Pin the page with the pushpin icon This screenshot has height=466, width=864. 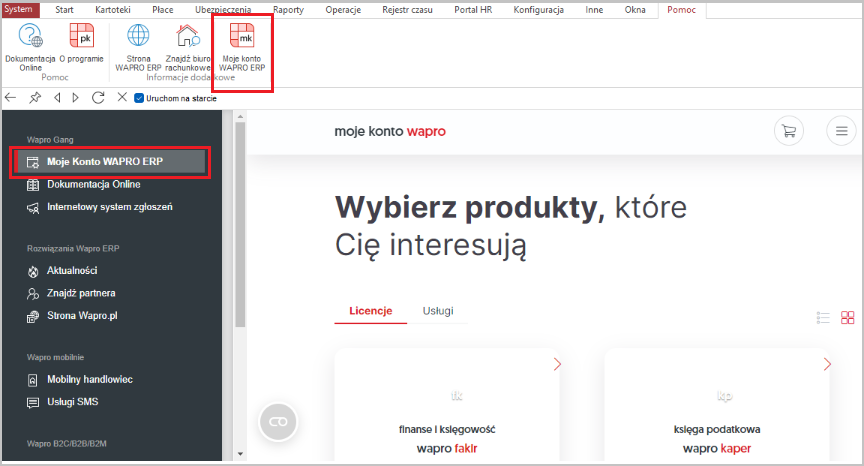click(x=35, y=98)
